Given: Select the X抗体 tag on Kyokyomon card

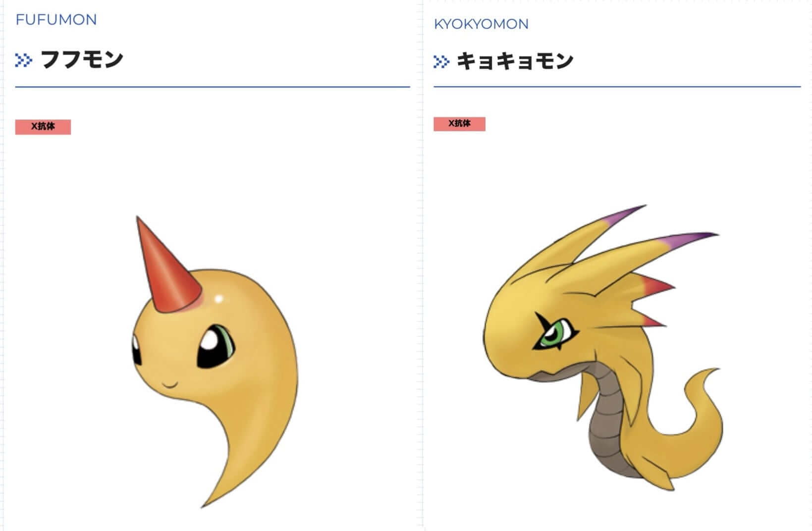Looking at the screenshot, I should coord(459,124).
